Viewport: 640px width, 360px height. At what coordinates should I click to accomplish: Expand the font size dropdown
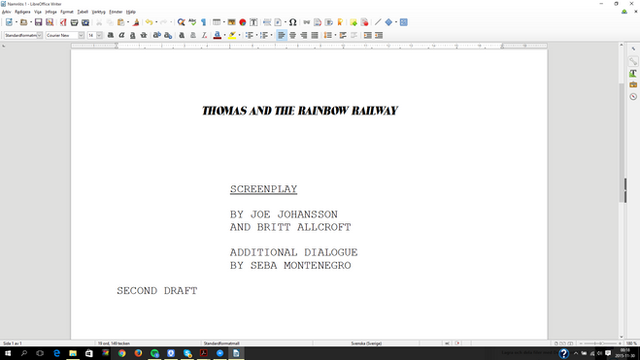tap(99, 36)
